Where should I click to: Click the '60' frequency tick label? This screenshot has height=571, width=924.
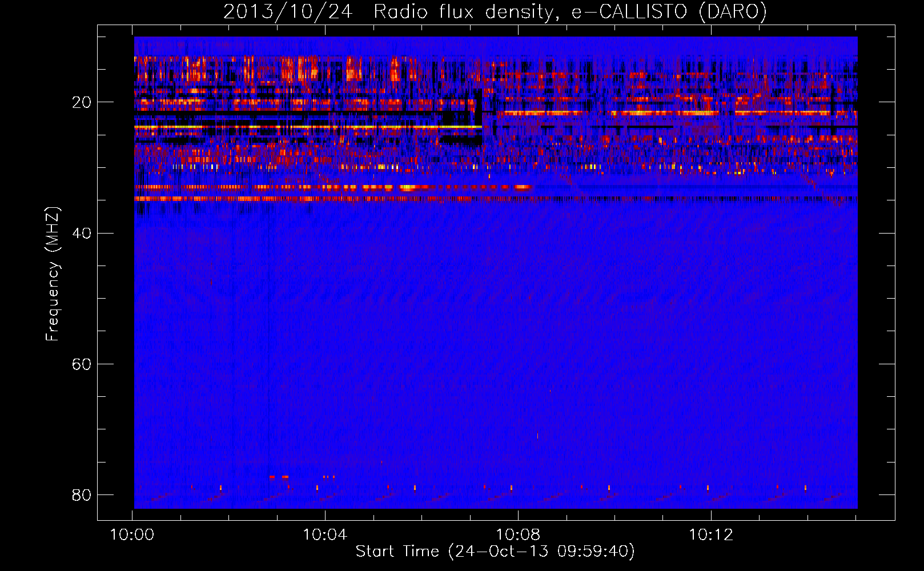pyautogui.click(x=82, y=364)
